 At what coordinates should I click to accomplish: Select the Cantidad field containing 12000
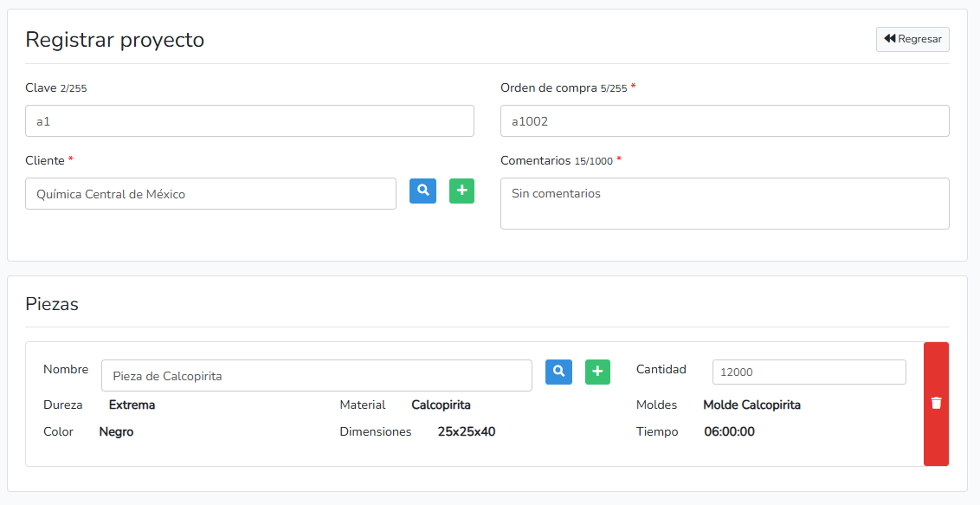[x=809, y=372]
